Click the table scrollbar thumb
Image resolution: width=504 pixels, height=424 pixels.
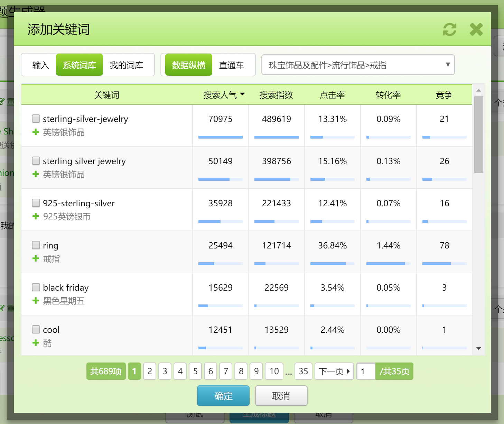479,134
